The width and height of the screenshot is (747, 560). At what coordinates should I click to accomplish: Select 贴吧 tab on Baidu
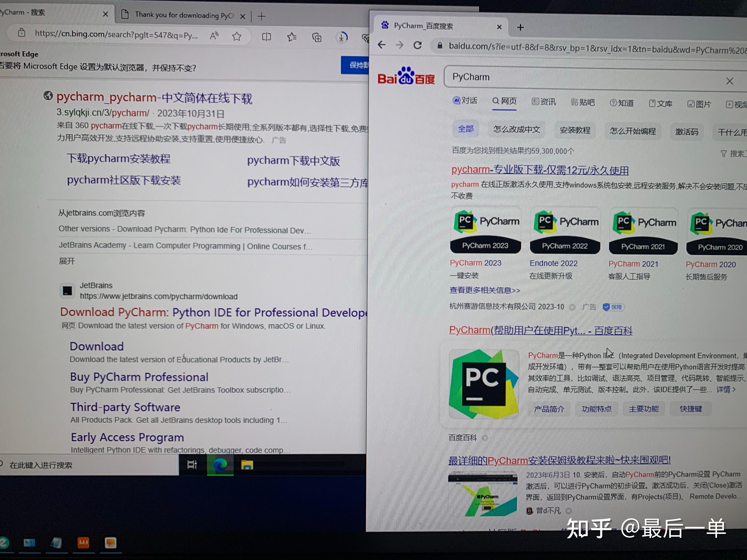click(x=582, y=102)
